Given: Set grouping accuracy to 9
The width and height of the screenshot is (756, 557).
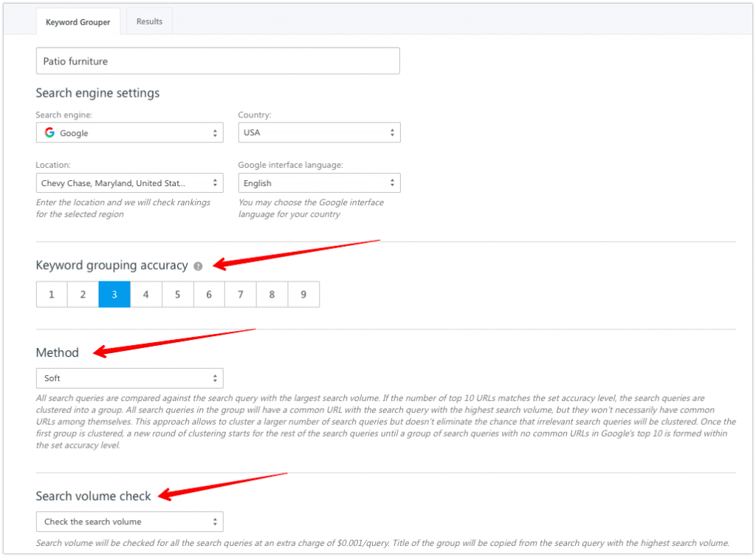Looking at the screenshot, I should point(303,294).
